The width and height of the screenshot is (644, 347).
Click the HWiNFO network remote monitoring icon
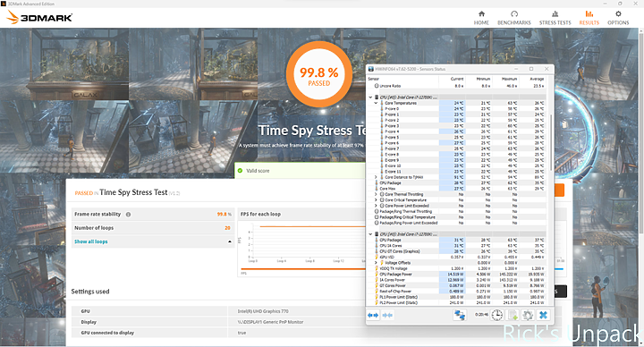tap(460, 315)
